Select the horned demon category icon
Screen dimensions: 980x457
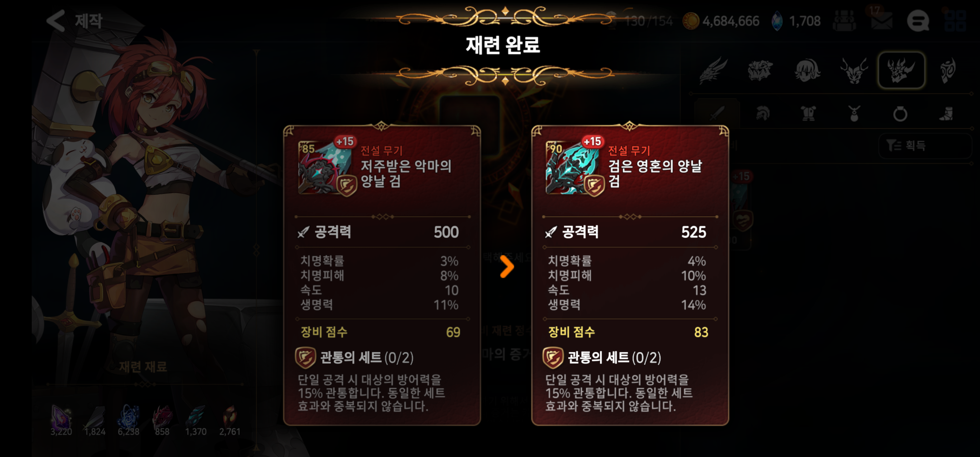click(901, 70)
